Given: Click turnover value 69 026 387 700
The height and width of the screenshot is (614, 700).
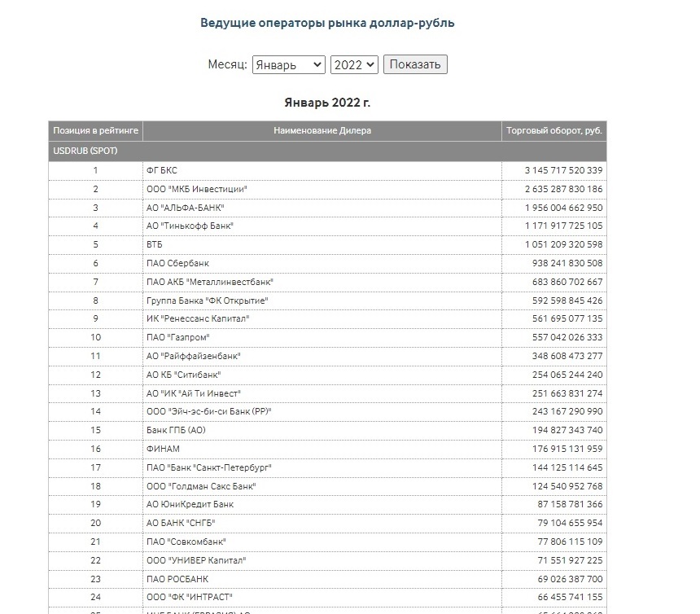Looking at the screenshot, I should coord(570,580).
